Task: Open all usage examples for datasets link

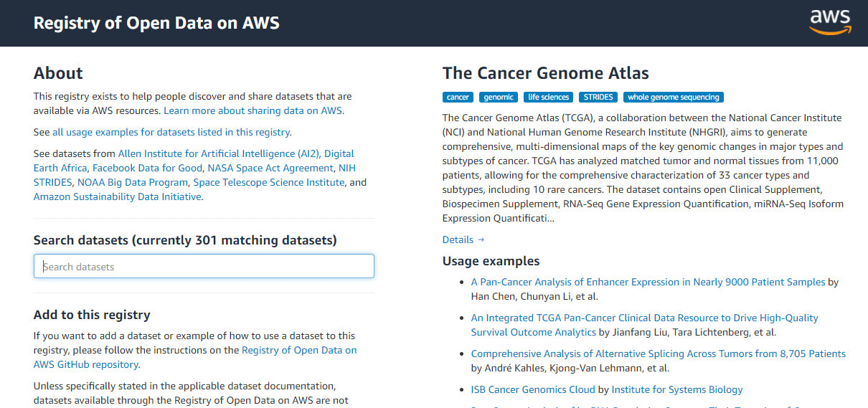Action: (171, 132)
